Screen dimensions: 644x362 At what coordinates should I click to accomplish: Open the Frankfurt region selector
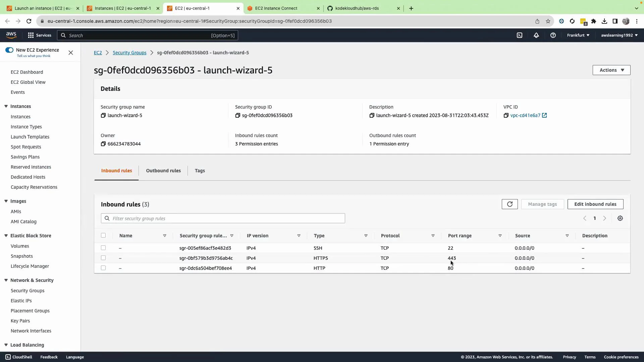click(x=578, y=35)
